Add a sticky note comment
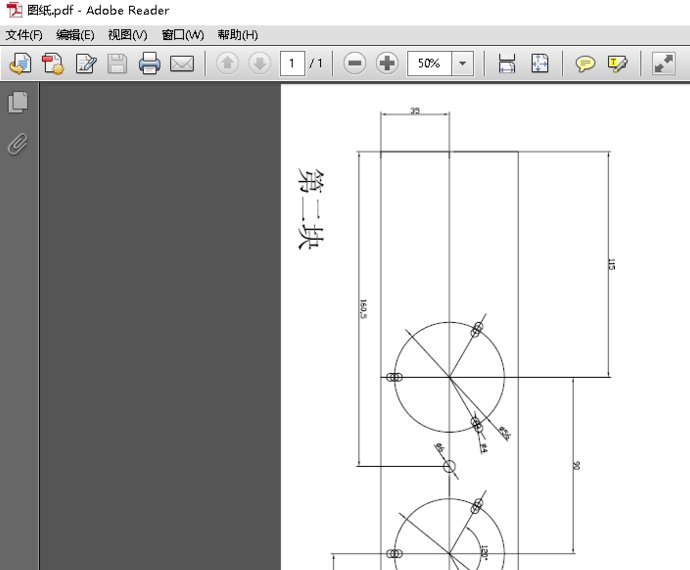Viewport: 690px width, 570px height. tap(585, 64)
